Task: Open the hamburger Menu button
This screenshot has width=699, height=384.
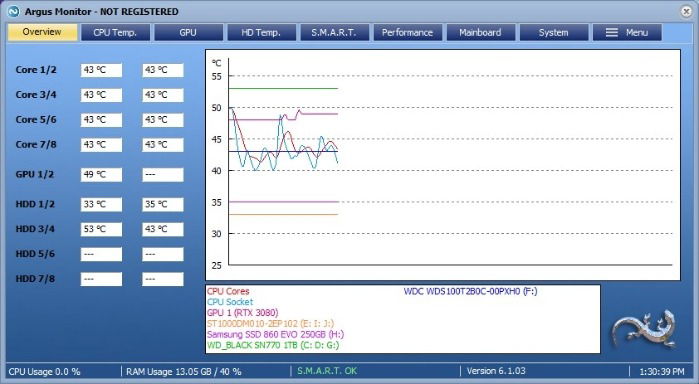Action: point(627,33)
